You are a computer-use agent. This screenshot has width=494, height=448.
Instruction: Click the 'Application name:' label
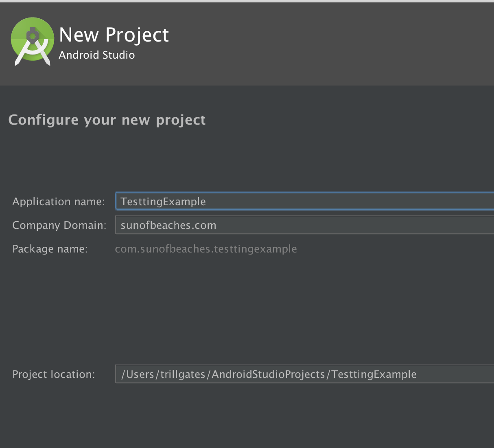click(59, 202)
